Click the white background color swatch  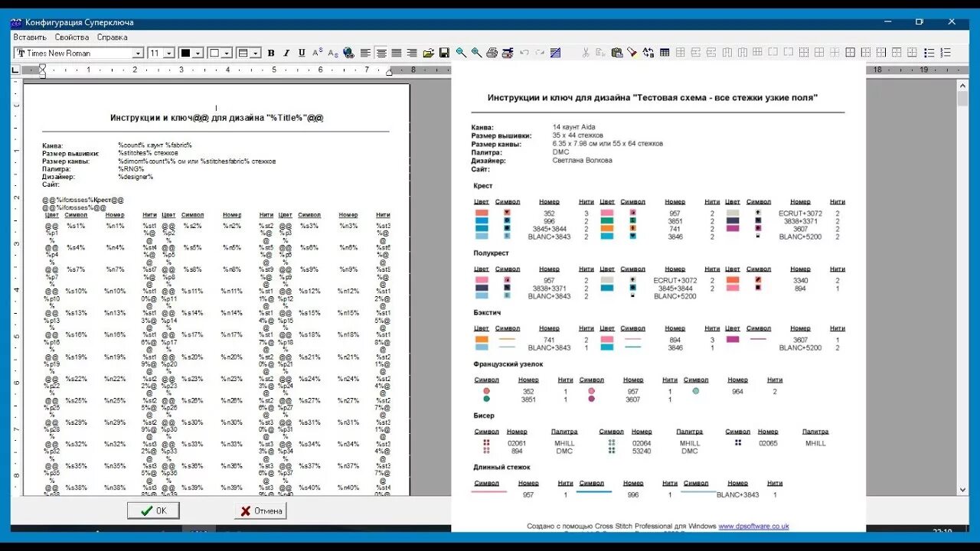point(214,54)
